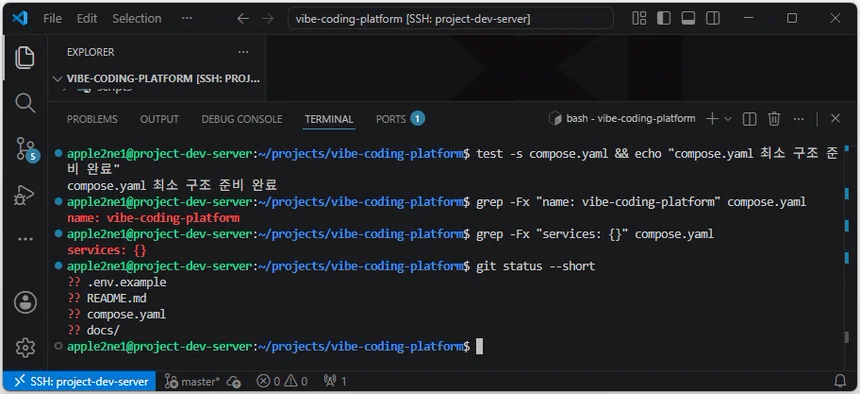Screen dimensions: 860x394
Task: Switch to the PORTS tab
Action: 400,119
